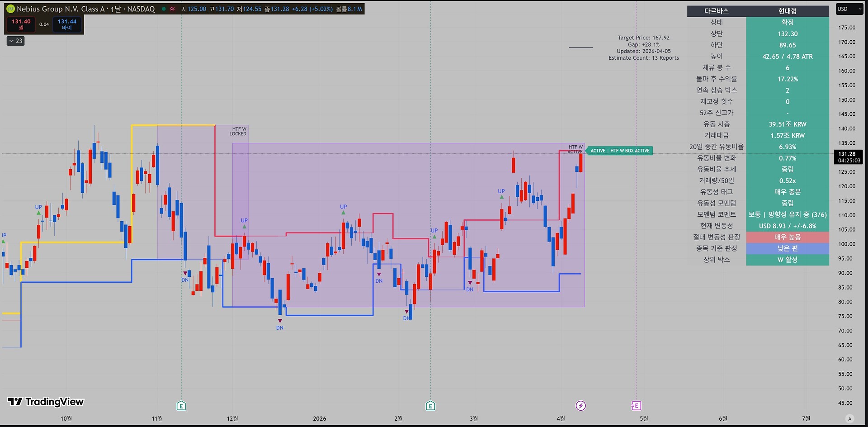
Task: Click the 45.00 price scale label
Action: 845,403
